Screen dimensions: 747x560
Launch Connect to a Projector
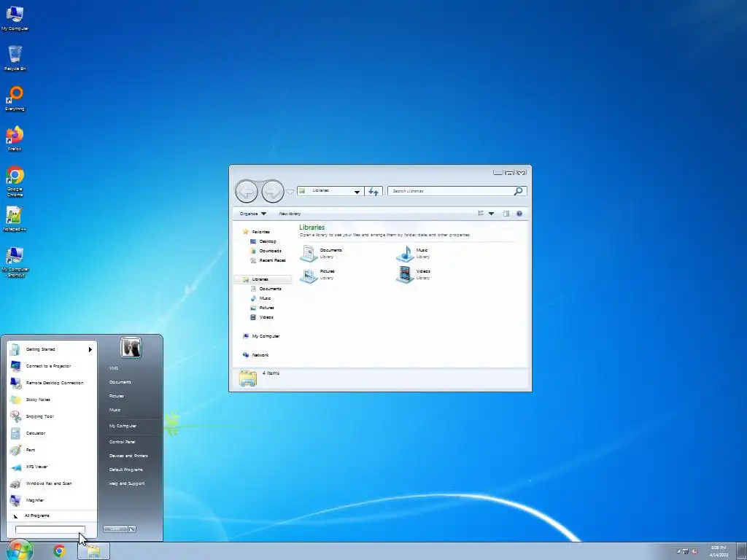point(52,366)
